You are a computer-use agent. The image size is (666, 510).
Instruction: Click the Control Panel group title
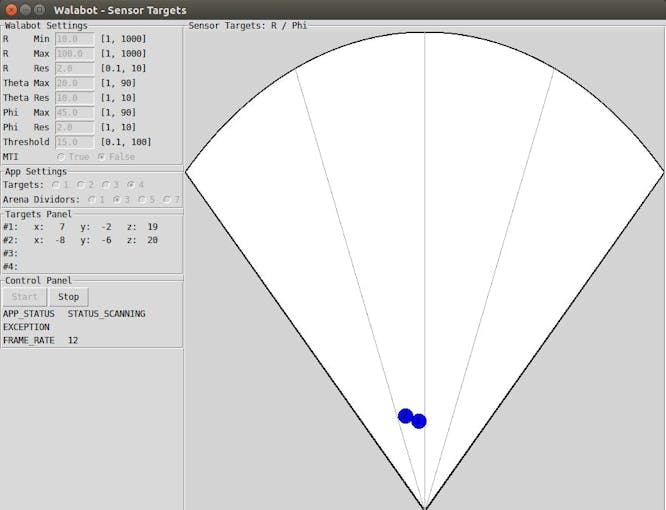(x=38, y=280)
